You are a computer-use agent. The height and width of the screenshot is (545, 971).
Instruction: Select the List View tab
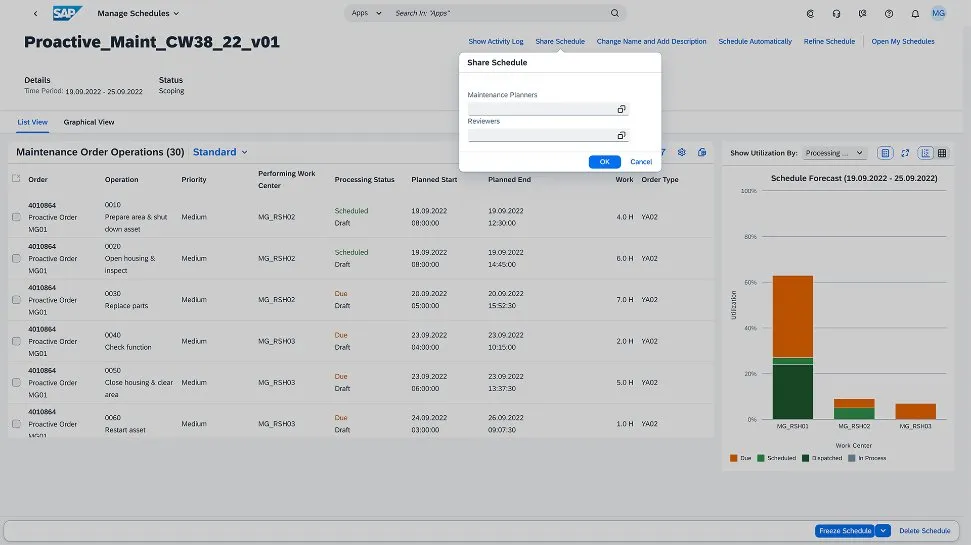tap(33, 122)
